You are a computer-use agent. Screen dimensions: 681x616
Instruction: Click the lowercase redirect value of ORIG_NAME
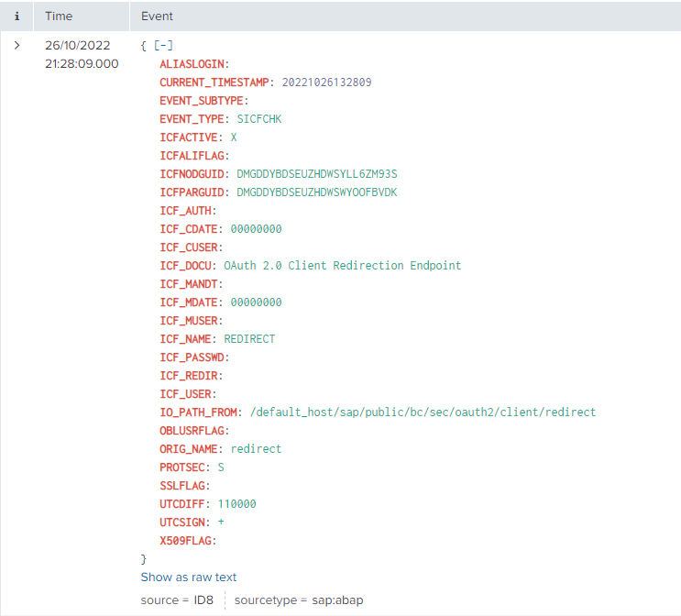[x=256, y=448]
